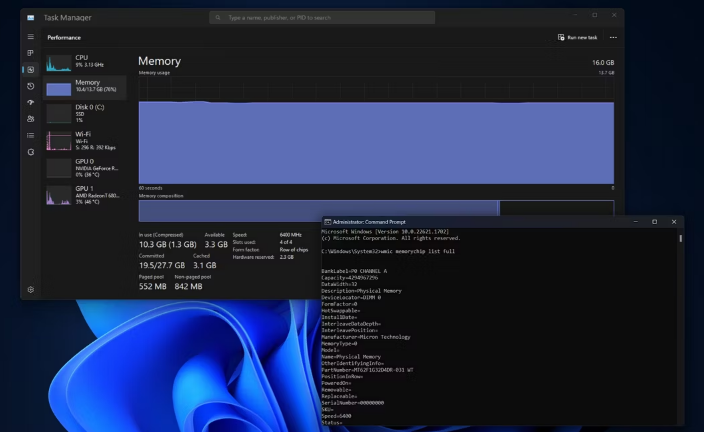Select the CPU performance entry
Viewport: 704px width, 432px height.
pos(84,62)
